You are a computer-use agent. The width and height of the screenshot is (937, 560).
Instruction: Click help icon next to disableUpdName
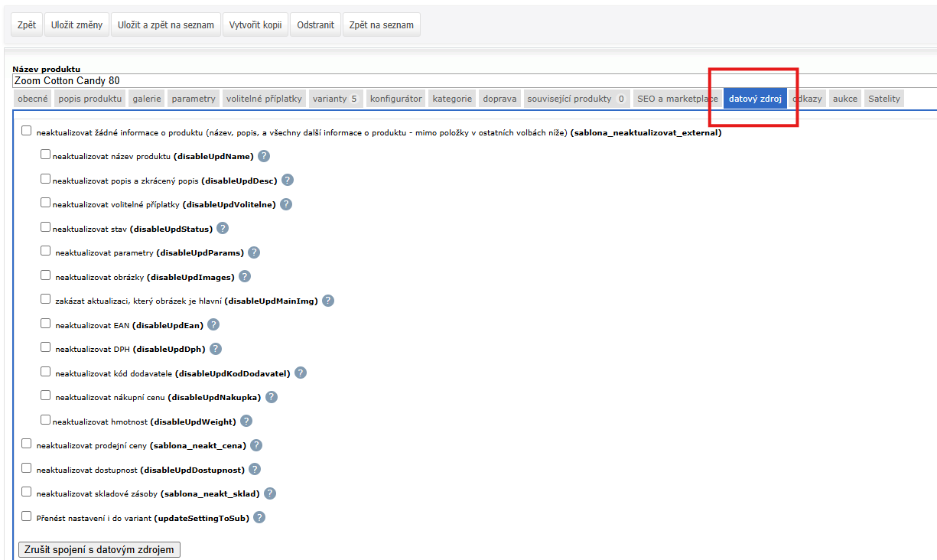point(264,156)
